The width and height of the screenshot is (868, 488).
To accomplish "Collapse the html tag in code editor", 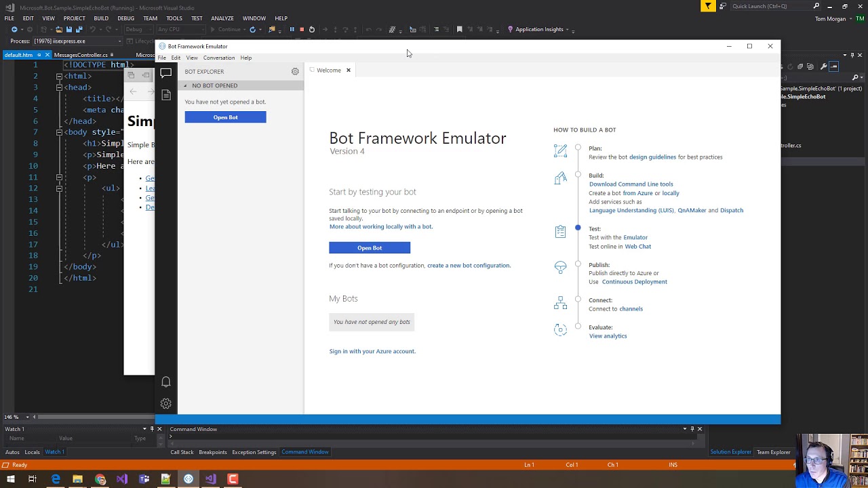I will pyautogui.click(x=59, y=76).
